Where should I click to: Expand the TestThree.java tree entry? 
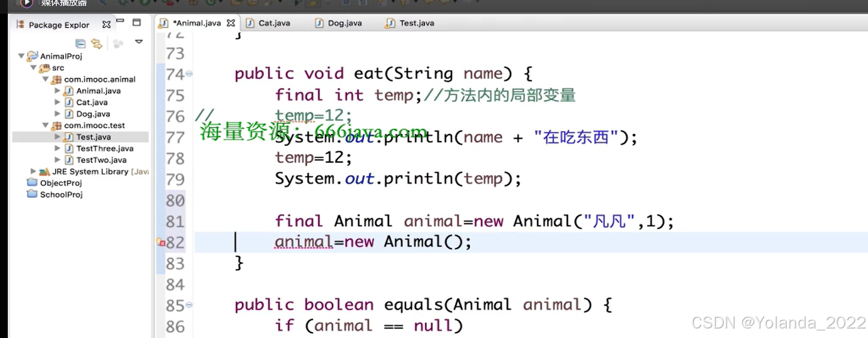pyautogui.click(x=57, y=148)
